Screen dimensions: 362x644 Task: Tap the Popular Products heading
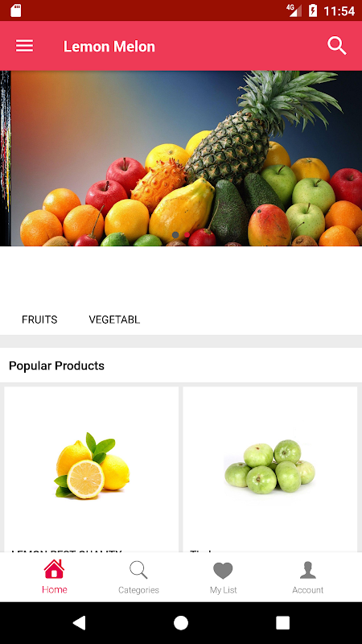(56, 365)
